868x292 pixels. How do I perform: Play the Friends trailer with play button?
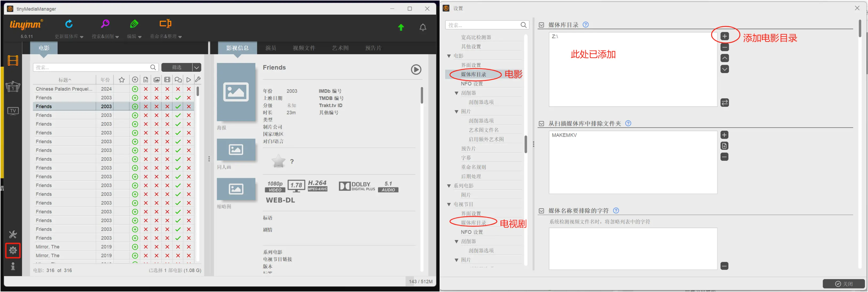pos(416,70)
